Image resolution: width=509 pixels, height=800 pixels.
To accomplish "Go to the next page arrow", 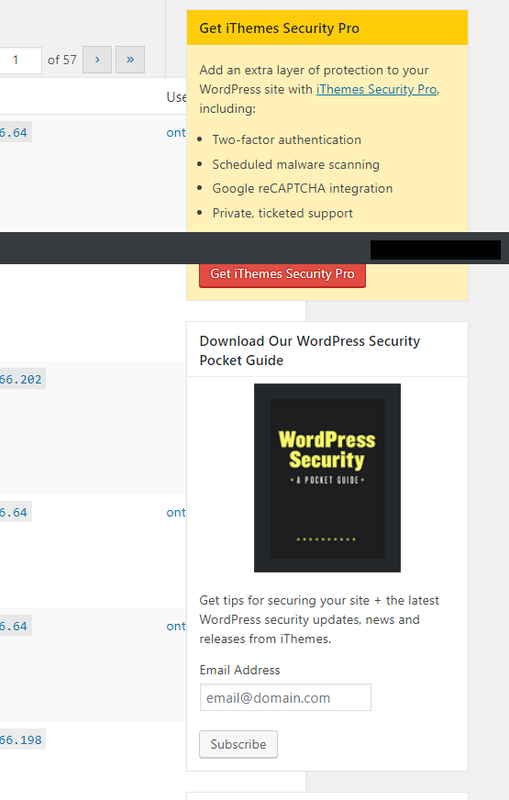I will coord(97,60).
